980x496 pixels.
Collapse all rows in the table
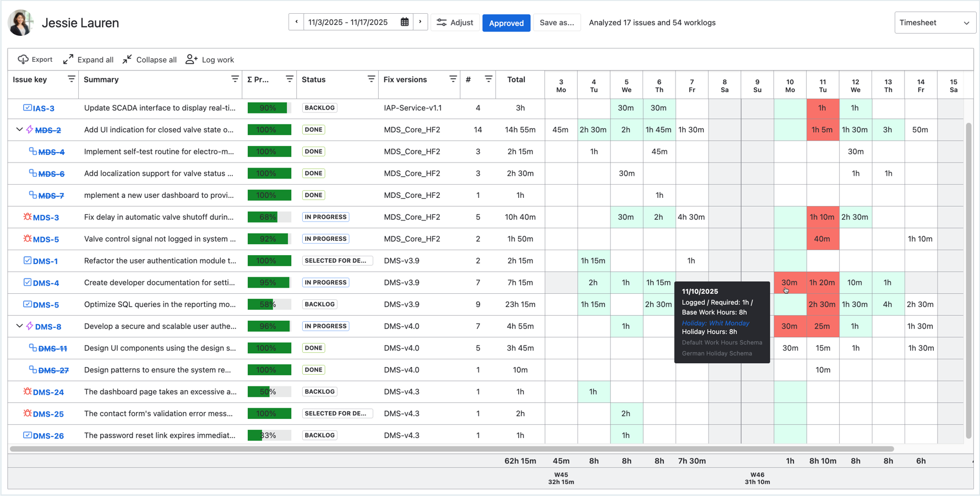(150, 60)
